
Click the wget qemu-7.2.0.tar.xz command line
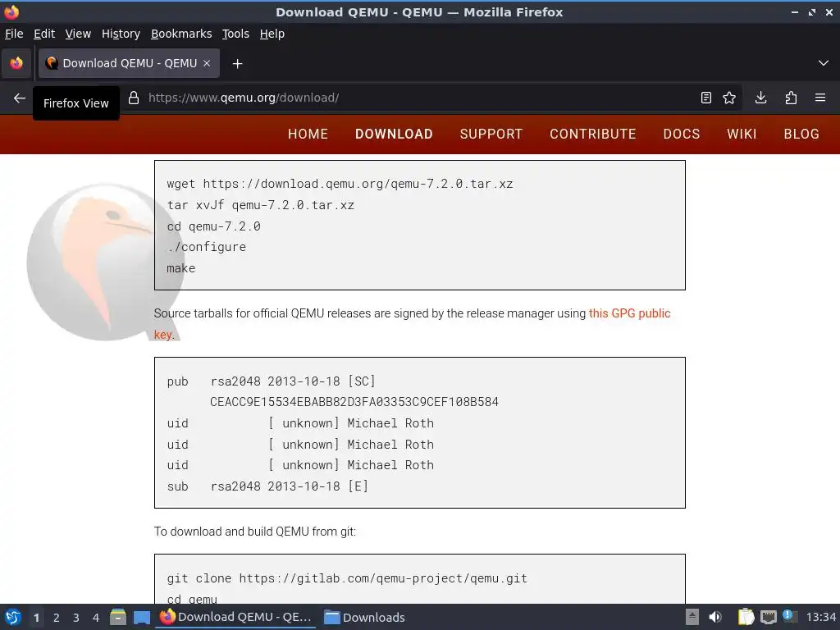[x=340, y=184]
